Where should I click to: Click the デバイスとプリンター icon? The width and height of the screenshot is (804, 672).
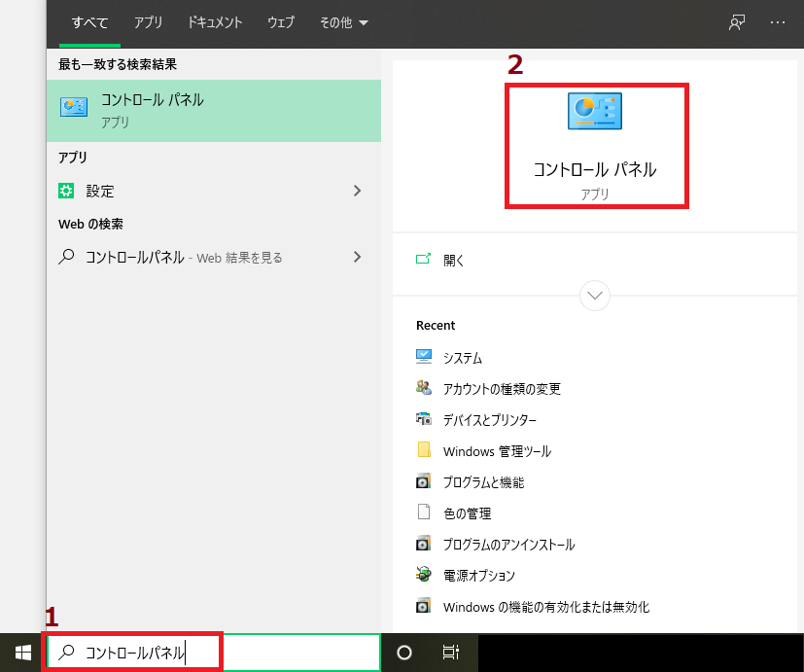click(x=424, y=419)
